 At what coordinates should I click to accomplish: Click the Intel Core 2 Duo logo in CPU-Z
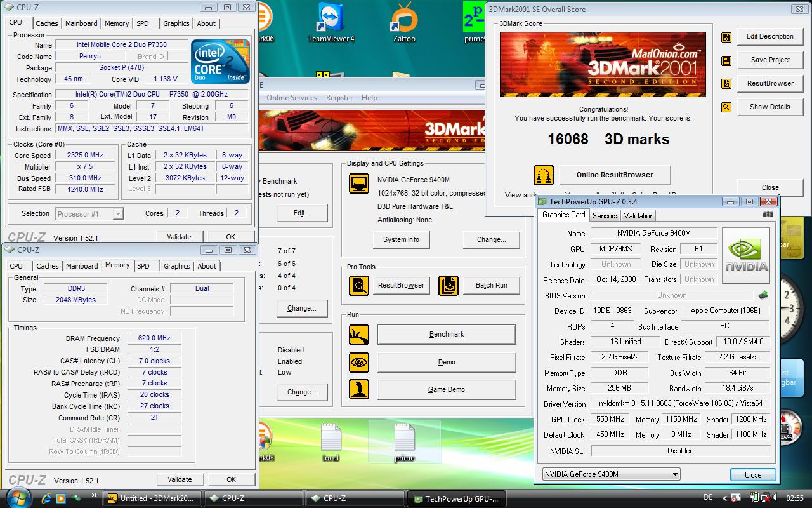tap(221, 62)
